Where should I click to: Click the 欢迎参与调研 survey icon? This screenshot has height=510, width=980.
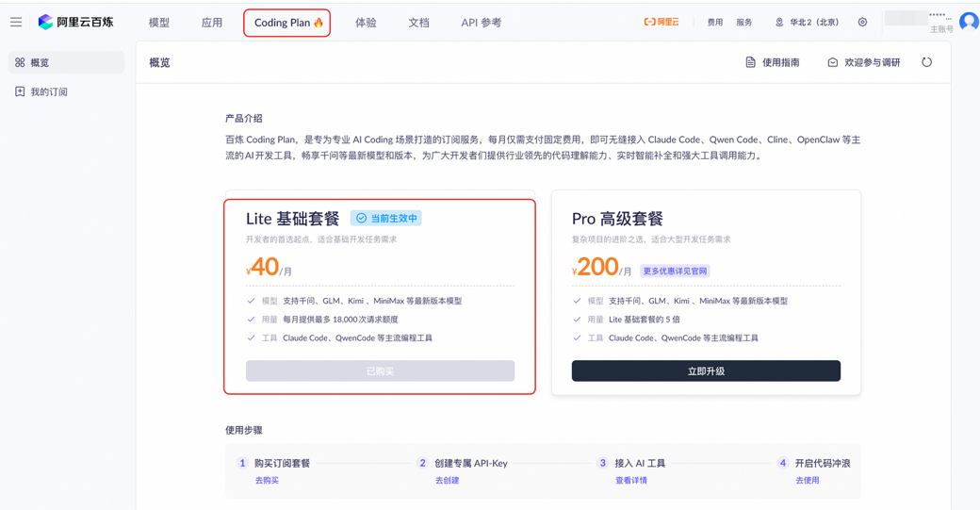click(832, 62)
